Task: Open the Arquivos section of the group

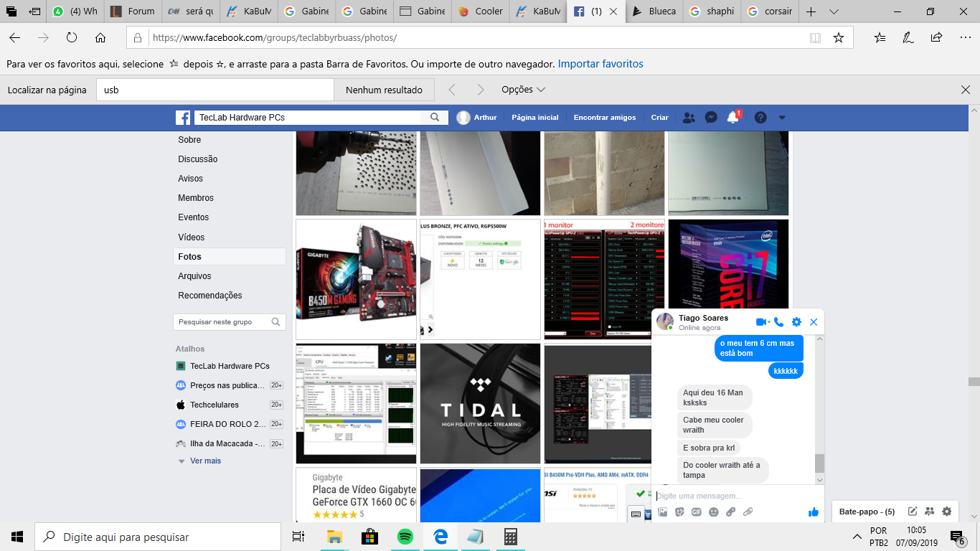Action: 194,276
